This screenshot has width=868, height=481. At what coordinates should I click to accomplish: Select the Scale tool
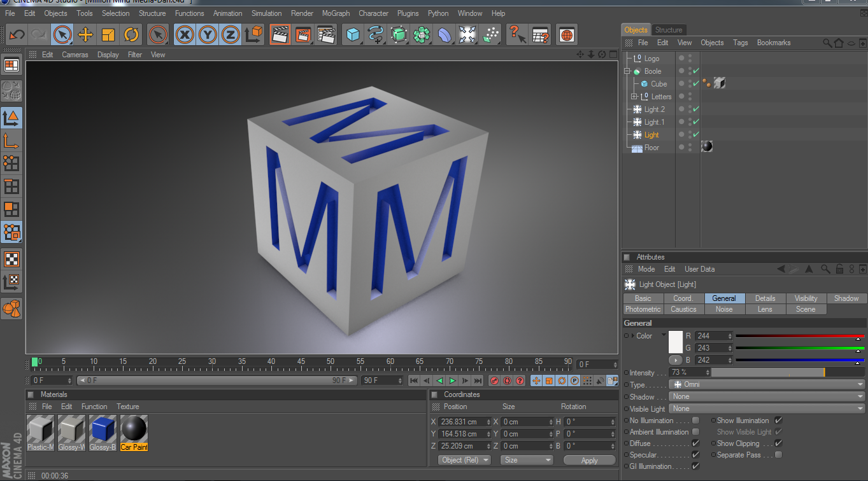coord(108,34)
